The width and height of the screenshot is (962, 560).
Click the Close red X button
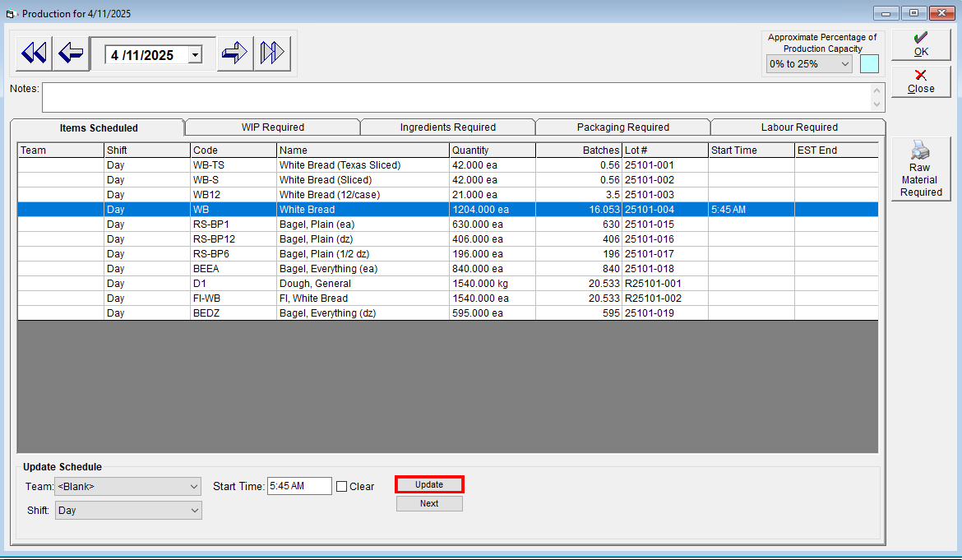[x=920, y=81]
